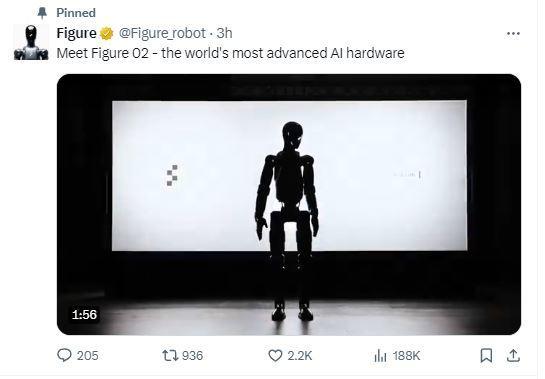Open view analytics bar chart icon
Image resolution: width=545 pixels, height=379 pixels.
coord(380,356)
